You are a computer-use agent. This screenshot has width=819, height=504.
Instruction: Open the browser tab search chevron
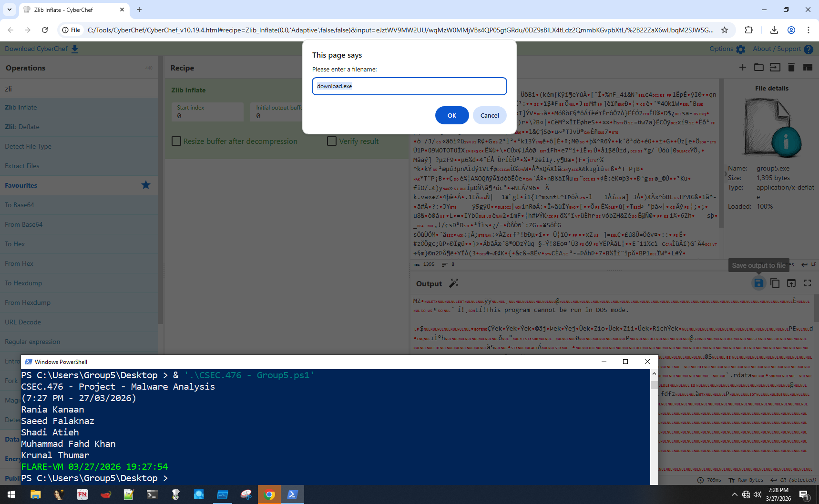tap(10, 10)
